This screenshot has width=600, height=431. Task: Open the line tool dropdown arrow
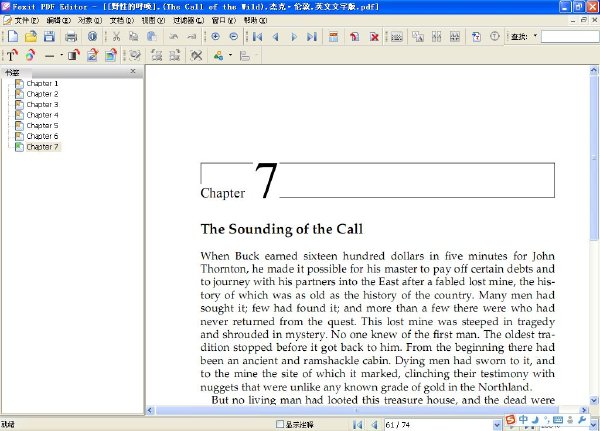pos(61,56)
